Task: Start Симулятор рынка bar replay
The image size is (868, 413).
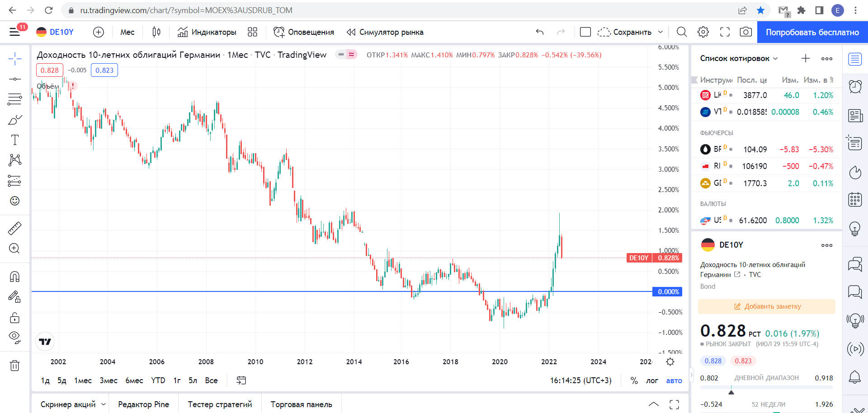Action: click(385, 32)
